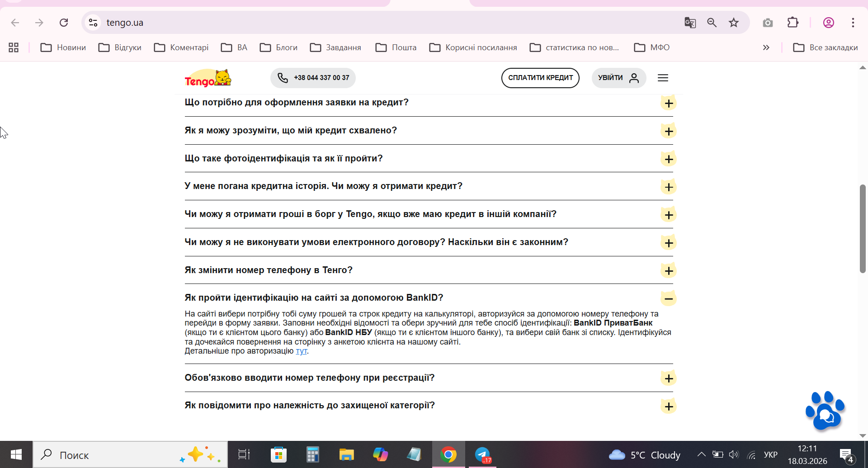Click the page vertical scrollbar thumb
The height and width of the screenshot is (468, 868).
click(863, 228)
